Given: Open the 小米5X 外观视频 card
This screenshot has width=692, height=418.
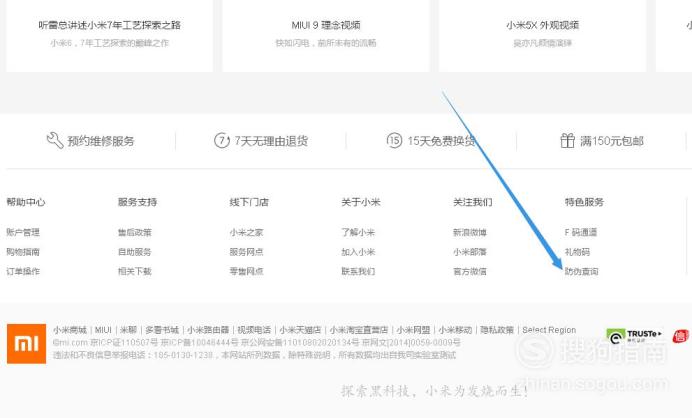Looking at the screenshot, I should click(x=542, y=35).
